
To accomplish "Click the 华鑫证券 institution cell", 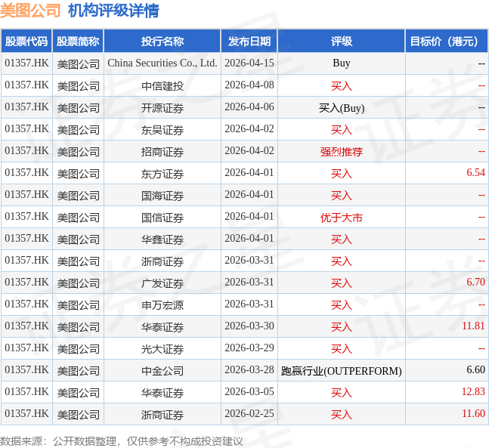I will coord(162,239).
